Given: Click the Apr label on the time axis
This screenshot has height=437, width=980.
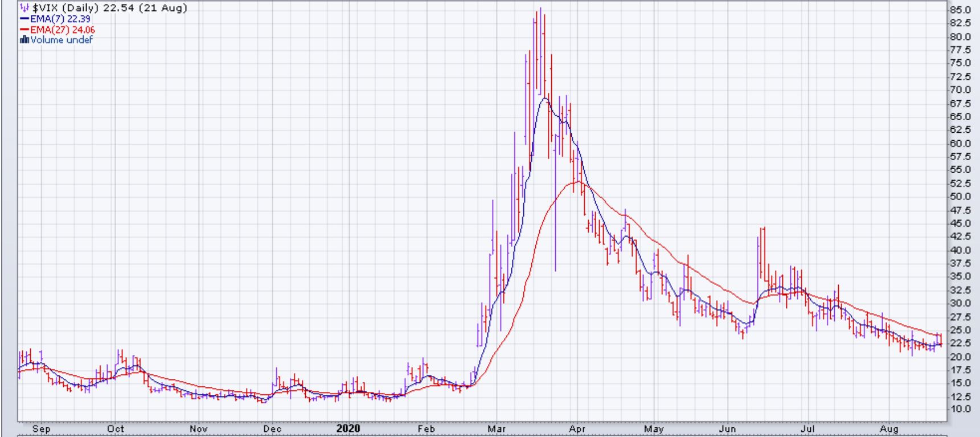Looking at the screenshot, I should point(577,429).
